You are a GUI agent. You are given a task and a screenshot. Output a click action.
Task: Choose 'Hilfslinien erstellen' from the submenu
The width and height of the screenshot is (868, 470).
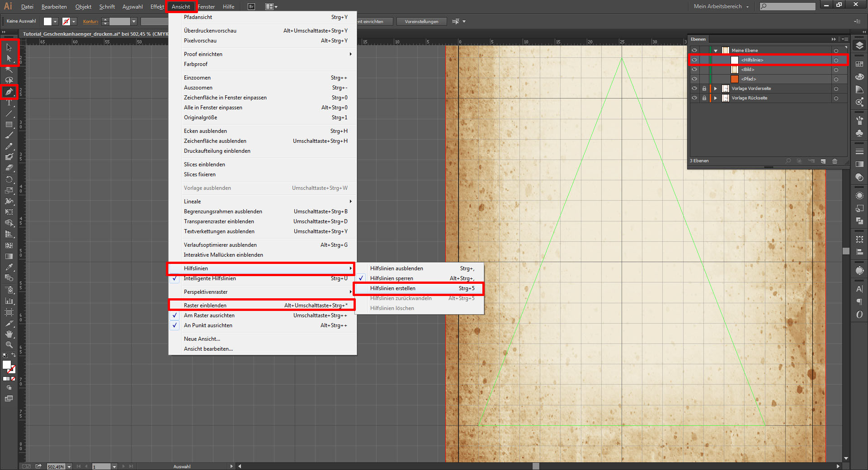click(392, 288)
